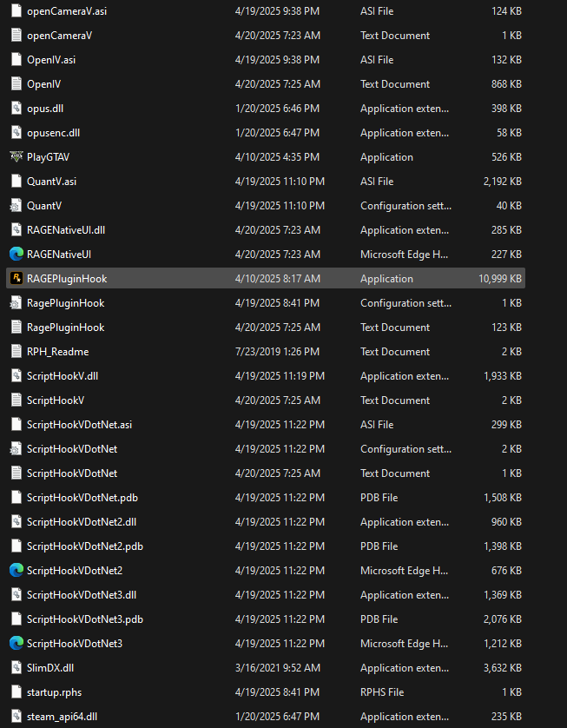567x728 pixels.
Task: Click the '868 KB' size value
Action: tap(507, 84)
